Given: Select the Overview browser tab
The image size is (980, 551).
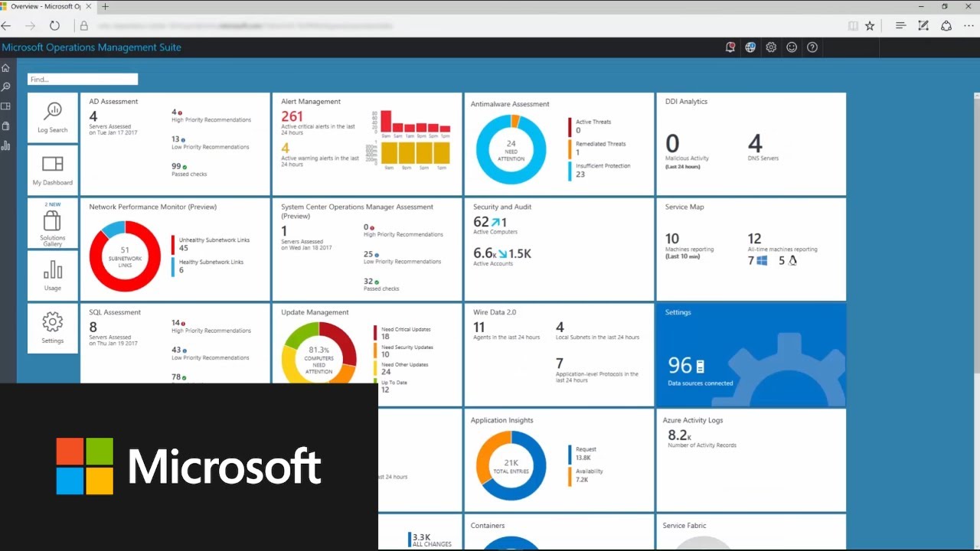Looking at the screenshot, I should click(47, 6).
